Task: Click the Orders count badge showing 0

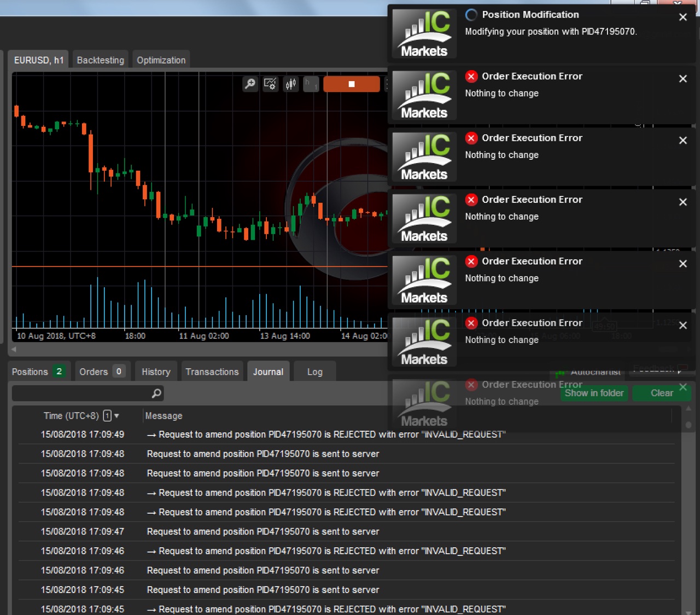Action: point(119,372)
